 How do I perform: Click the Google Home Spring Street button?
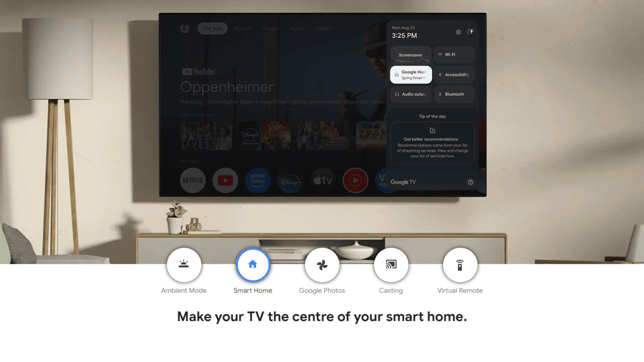click(x=410, y=74)
